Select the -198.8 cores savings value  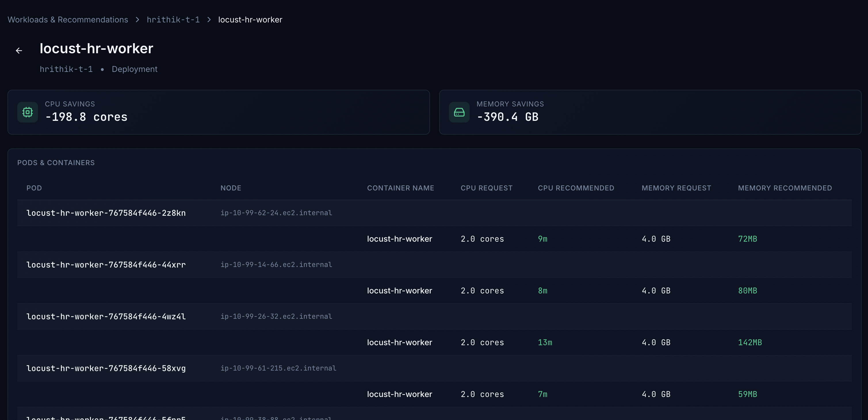pos(87,117)
